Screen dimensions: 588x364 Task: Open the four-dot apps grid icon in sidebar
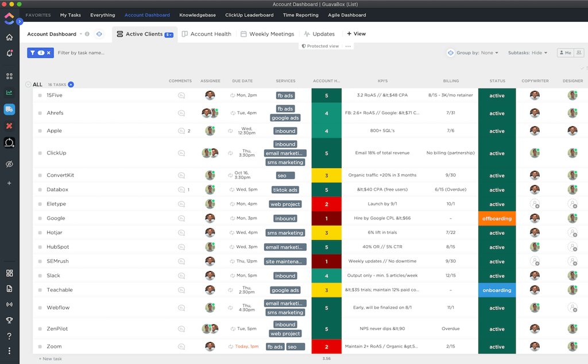[9, 76]
